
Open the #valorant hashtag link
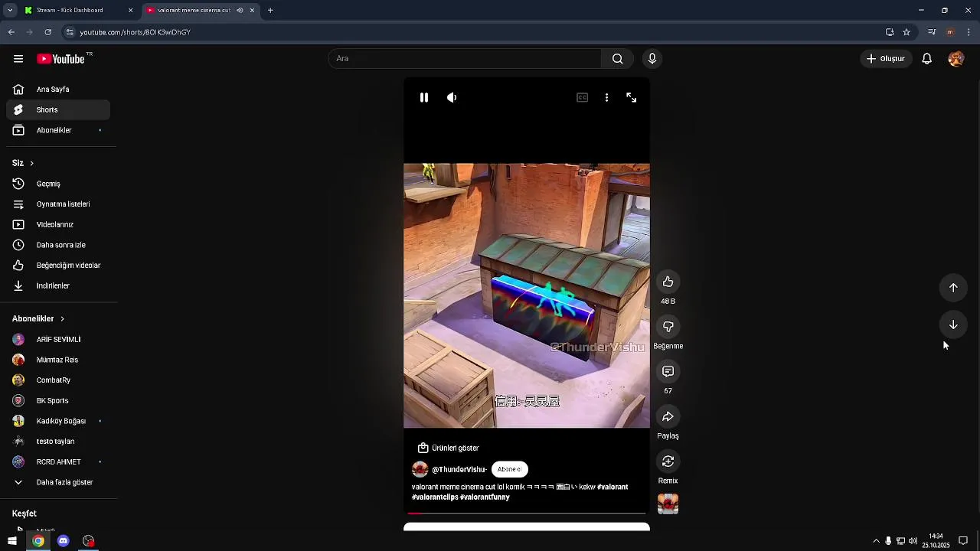click(x=612, y=487)
